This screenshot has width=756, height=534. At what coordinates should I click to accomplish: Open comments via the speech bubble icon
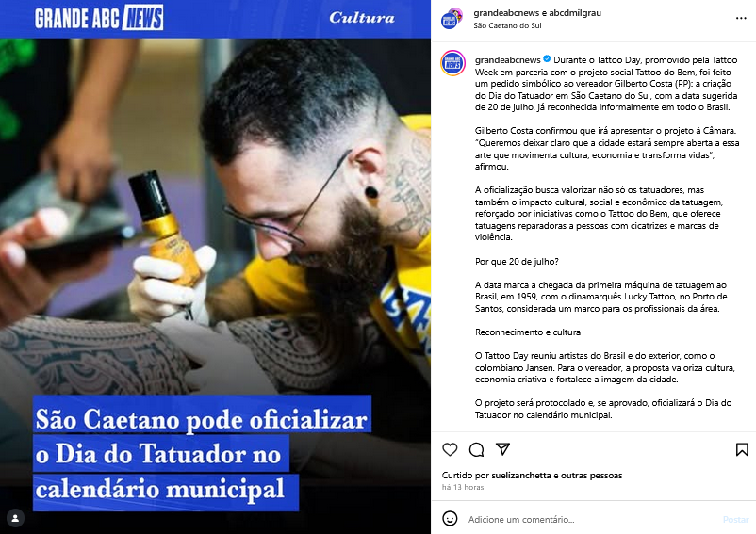[x=476, y=449]
